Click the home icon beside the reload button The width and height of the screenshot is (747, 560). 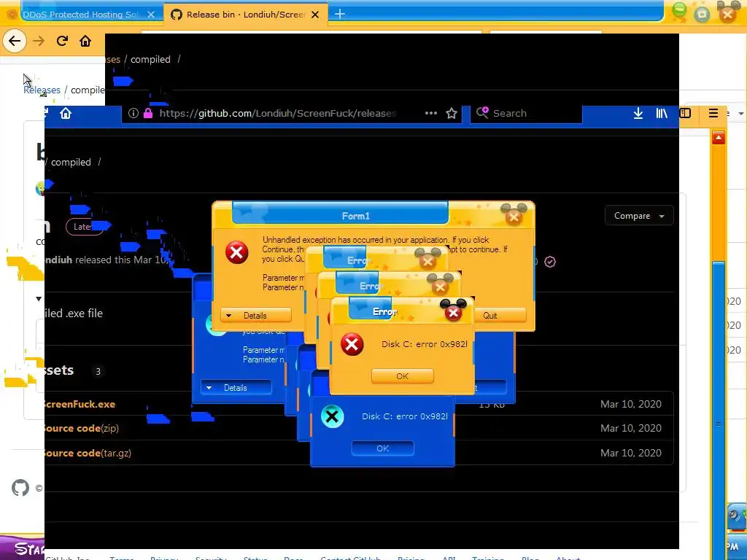(x=85, y=41)
